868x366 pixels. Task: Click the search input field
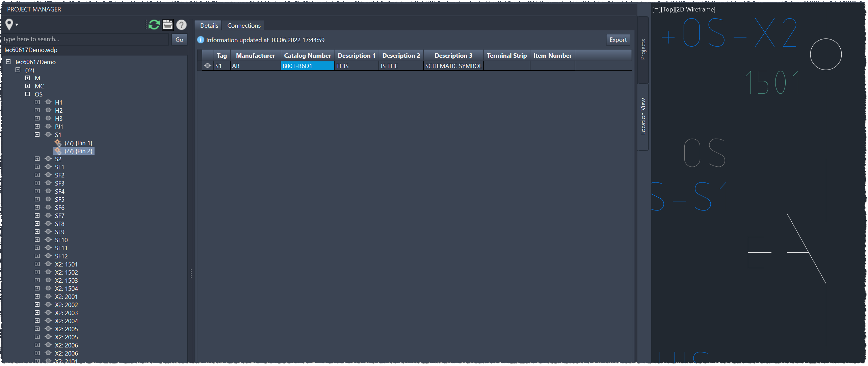(84, 39)
